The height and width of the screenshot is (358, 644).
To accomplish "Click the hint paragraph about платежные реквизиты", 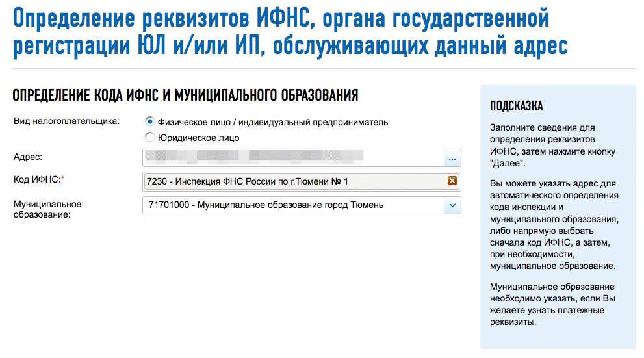I will click(552, 304).
